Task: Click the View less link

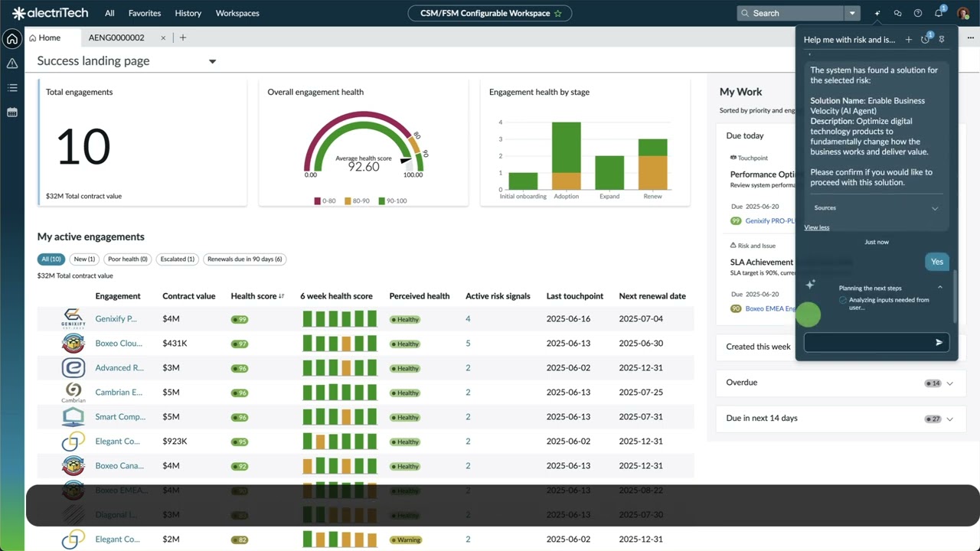Action: point(816,227)
